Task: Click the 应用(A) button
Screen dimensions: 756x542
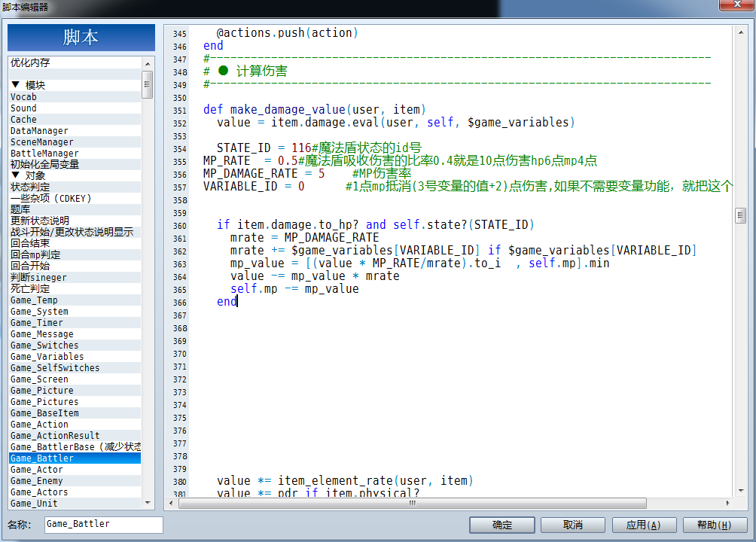Action: point(644,525)
